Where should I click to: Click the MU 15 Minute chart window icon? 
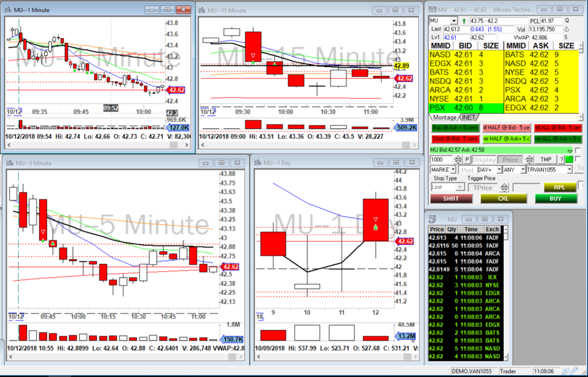pyautogui.click(x=202, y=9)
